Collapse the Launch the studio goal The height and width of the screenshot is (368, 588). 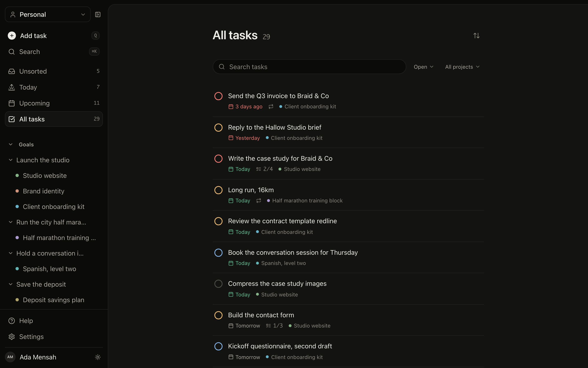coord(11,160)
